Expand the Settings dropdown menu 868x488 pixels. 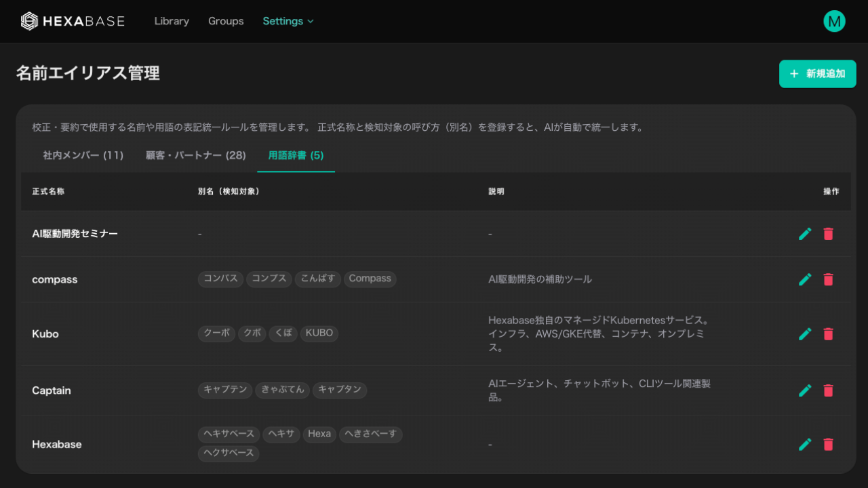(288, 21)
